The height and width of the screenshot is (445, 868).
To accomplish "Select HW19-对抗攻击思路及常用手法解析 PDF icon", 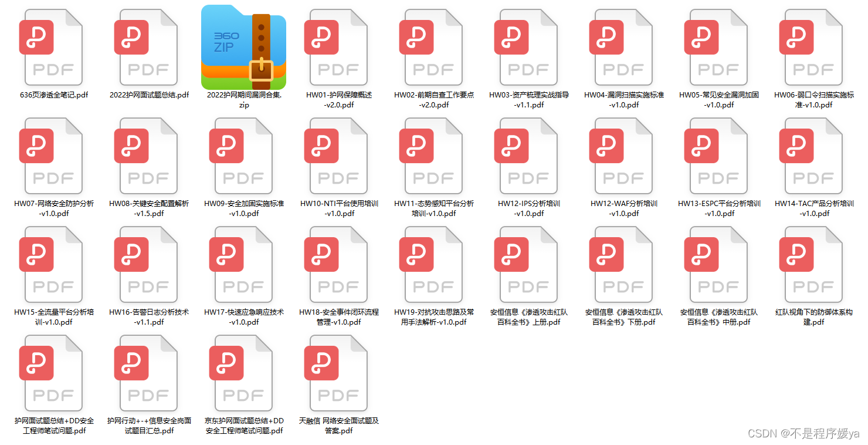I will [430, 264].
